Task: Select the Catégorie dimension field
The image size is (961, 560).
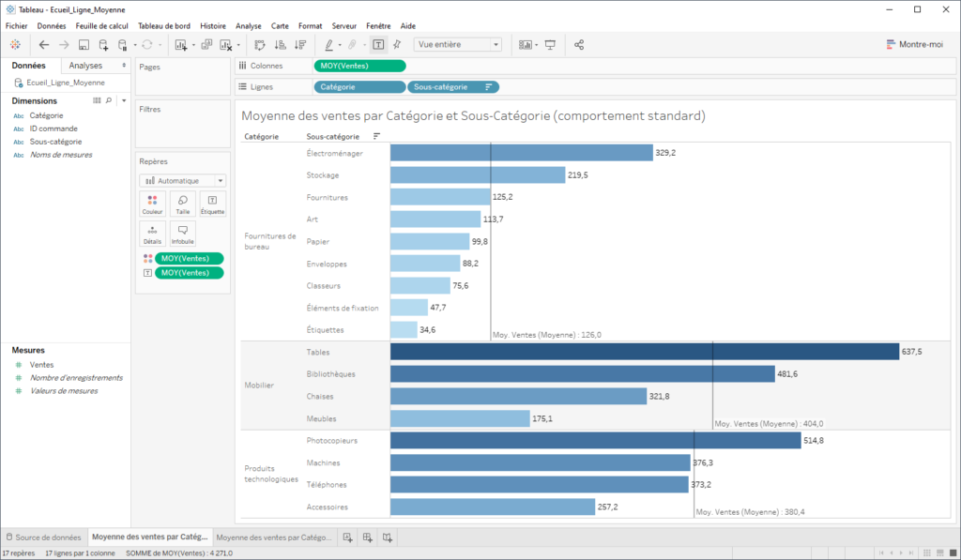Action: click(x=47, y=115)
